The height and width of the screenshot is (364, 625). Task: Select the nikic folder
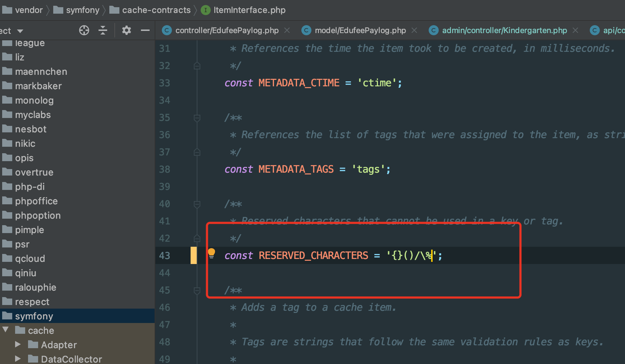(77, 143)
